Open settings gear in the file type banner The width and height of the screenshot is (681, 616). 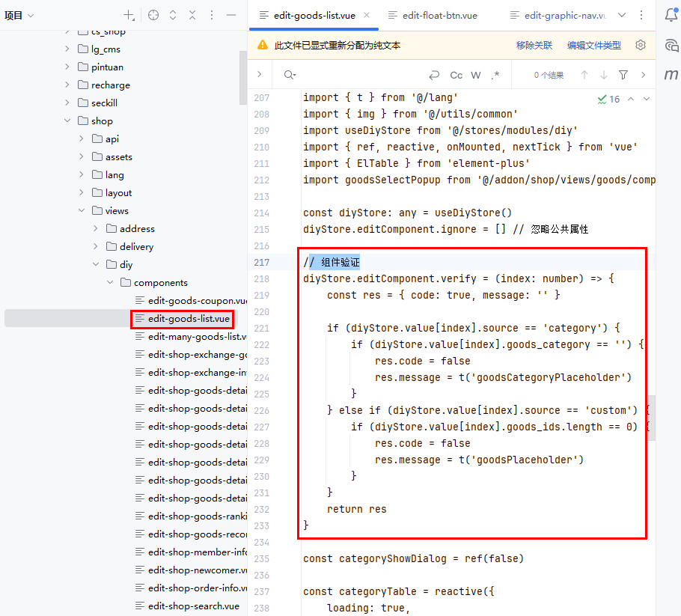(641, 45)
